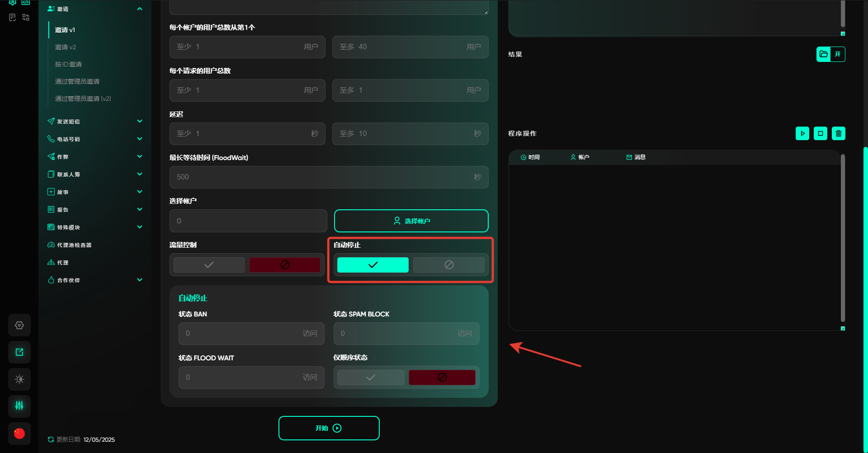Click the sliders equalizer icon in sidebar
This screenshot has width=868, height=453.
tap(19, 406)
